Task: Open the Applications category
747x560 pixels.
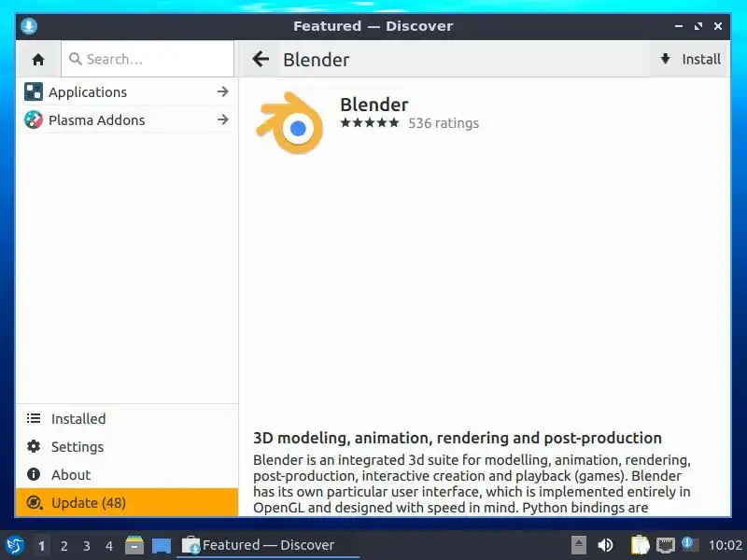Action: click(x=127, y=91)
